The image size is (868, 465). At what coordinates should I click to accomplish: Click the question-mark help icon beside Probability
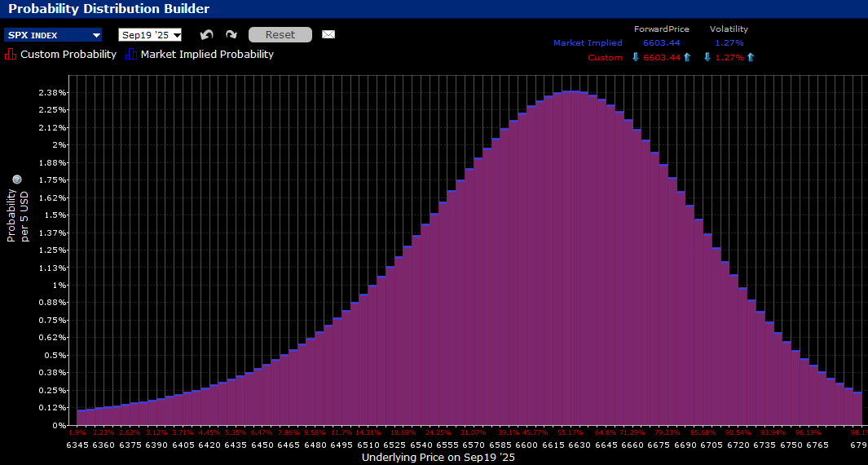pos(16,179)
